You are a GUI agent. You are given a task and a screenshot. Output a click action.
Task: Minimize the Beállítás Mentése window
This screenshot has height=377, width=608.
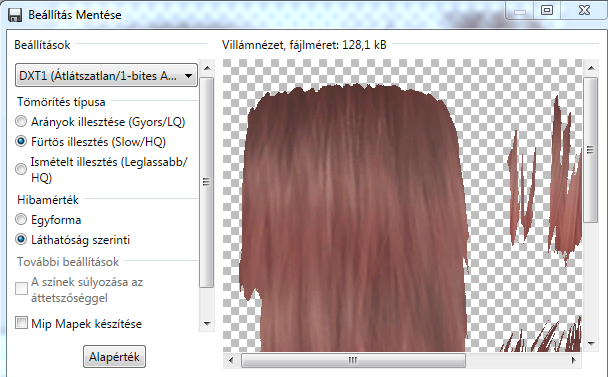pyautogui.click(x=520, y=10)
